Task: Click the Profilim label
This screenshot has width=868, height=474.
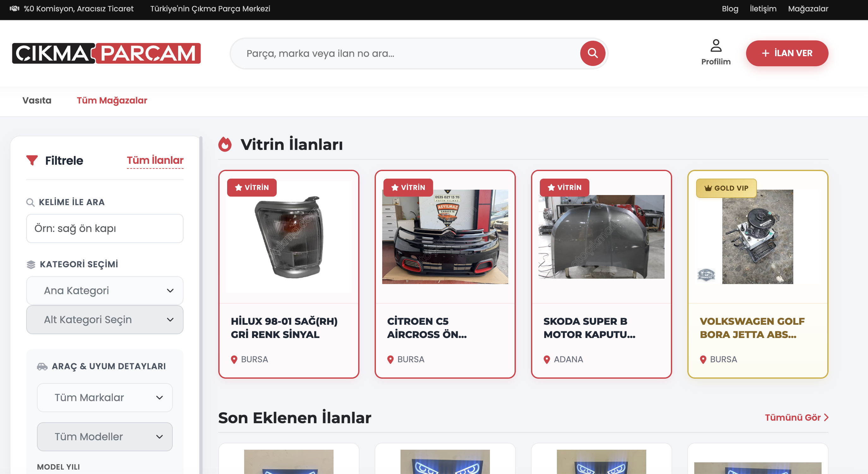Action: [x=716, y=62]
